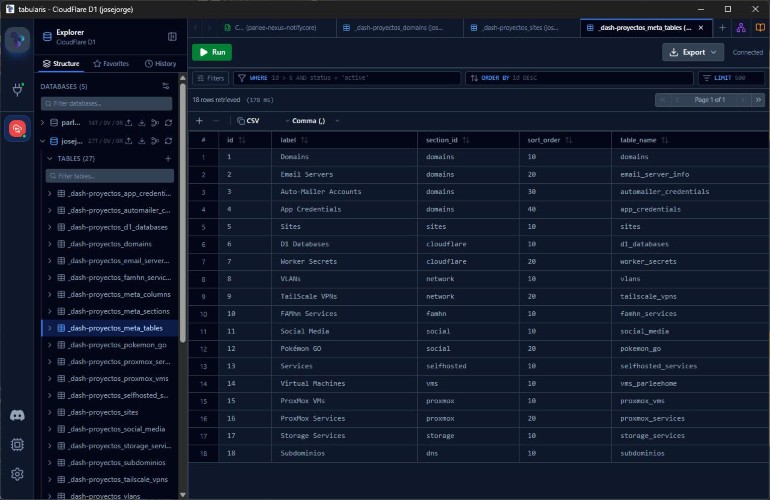The height and width of the screenshot is (500, 770).
Task: Click the LIMIT input field
Action: 731,78
